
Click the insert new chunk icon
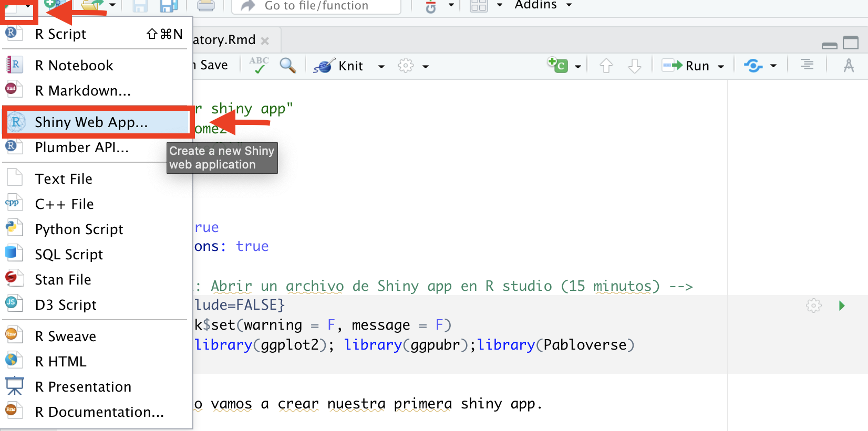[x=557, y=65]
